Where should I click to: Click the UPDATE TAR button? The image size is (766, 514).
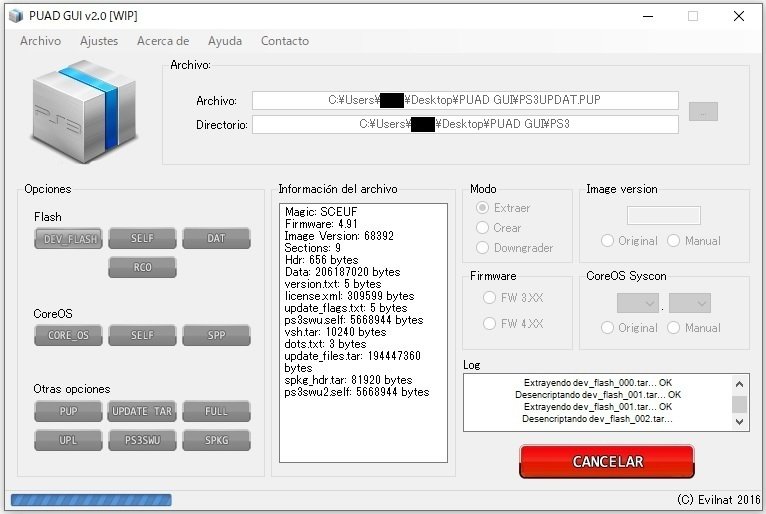click(x=142, y=411)
